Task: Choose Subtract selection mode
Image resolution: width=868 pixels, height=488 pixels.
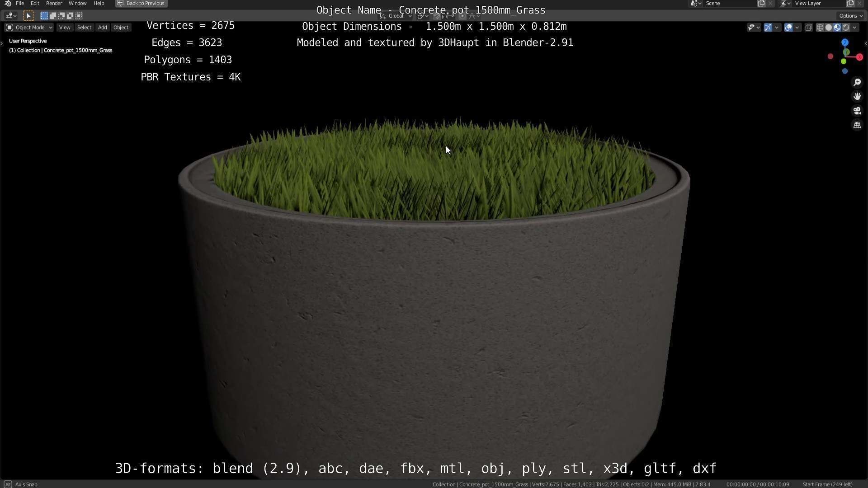Action: (x=61, y=16)
